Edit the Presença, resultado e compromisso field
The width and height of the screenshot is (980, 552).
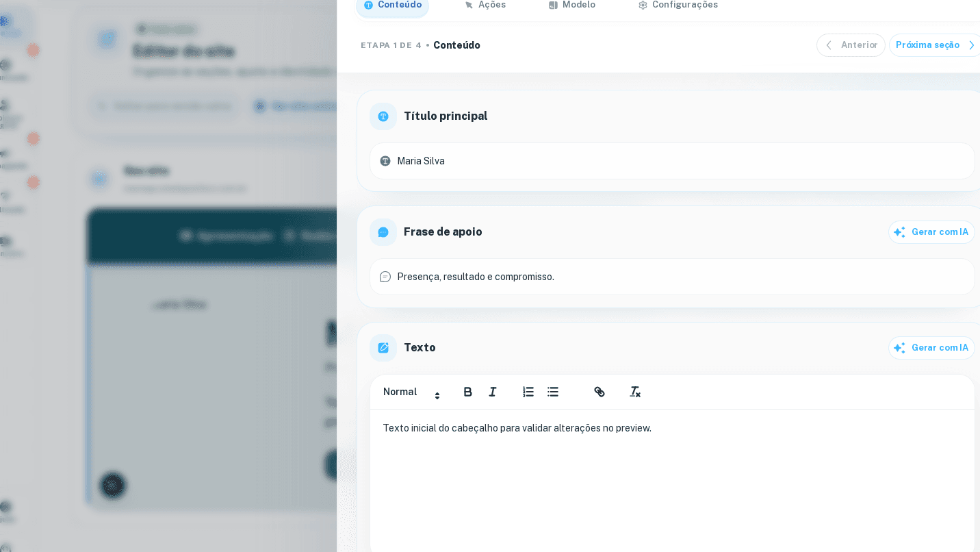point(672,277)
